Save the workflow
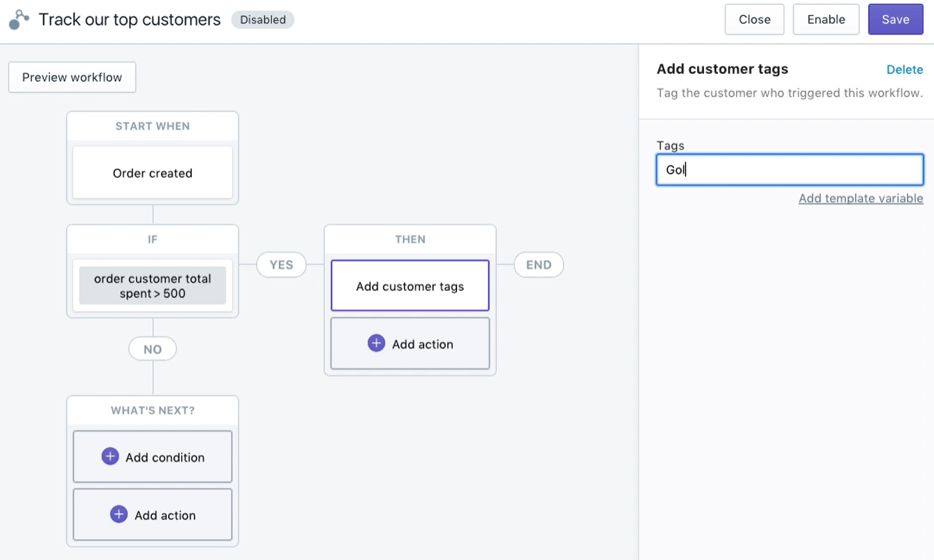The image size is (934, 560). [896, 19]
